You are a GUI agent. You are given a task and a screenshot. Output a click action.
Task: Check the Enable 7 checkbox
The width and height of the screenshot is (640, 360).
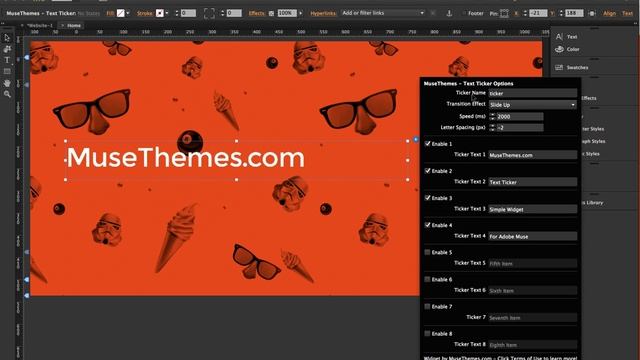[427, 306]
